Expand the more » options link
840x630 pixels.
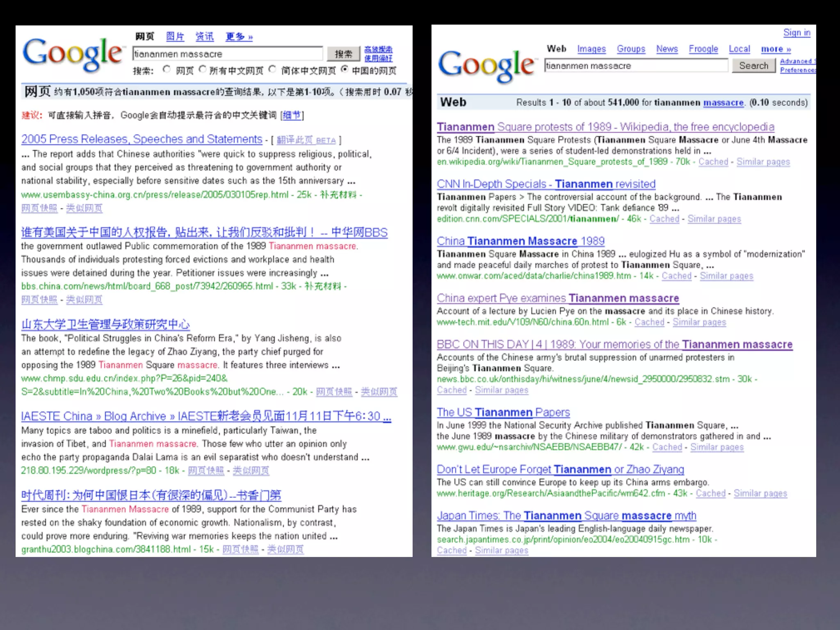pos(776,49)
